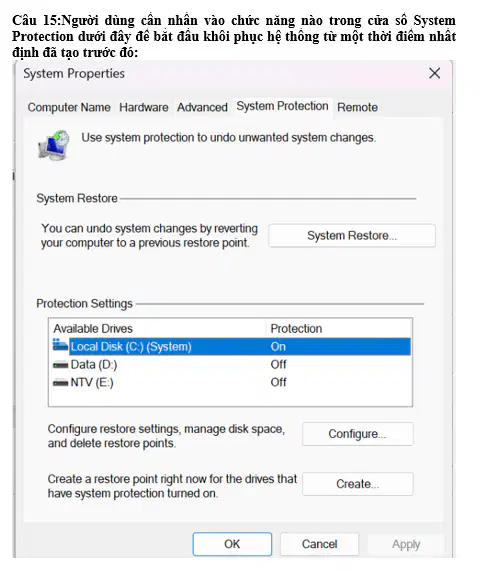Click the NTV (E:) drive icon
The image size is (485, 570).
(x=60, y=382)
